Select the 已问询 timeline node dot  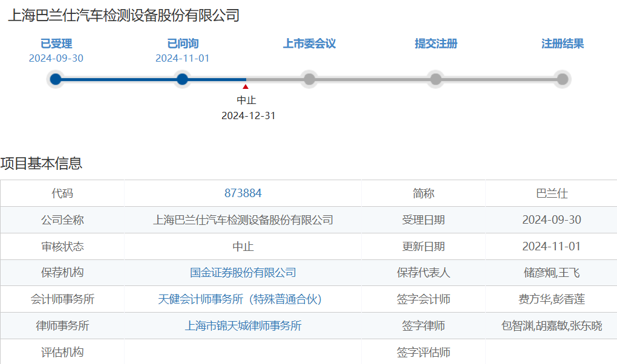coord(182,79)
